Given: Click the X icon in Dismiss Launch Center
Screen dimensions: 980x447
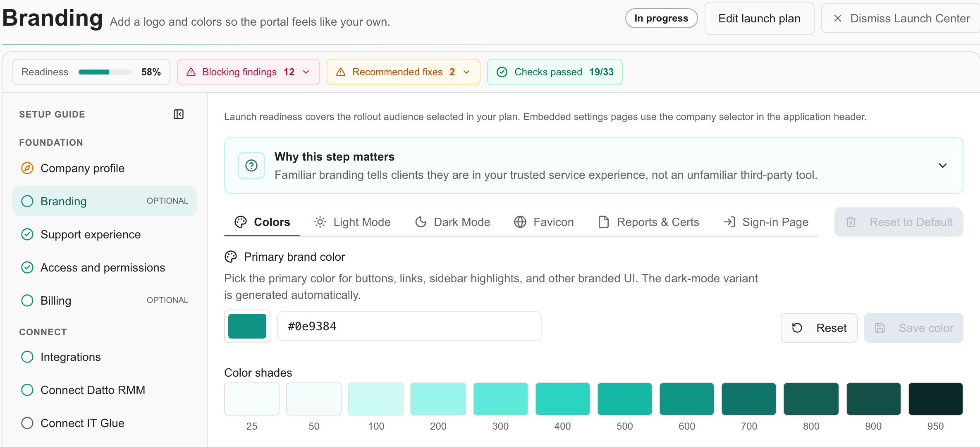Looking at the screenshot, I should pyautogui.click(x=838, y=18).
